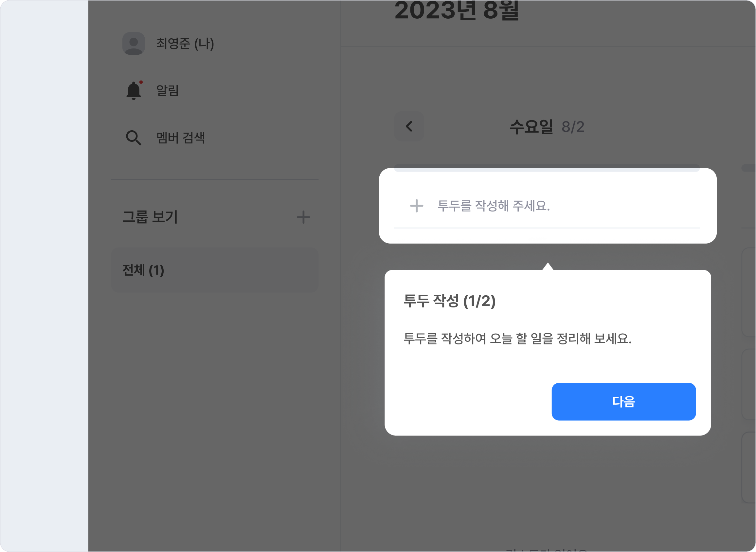Click the red notification badge dot

coord(141,82)
